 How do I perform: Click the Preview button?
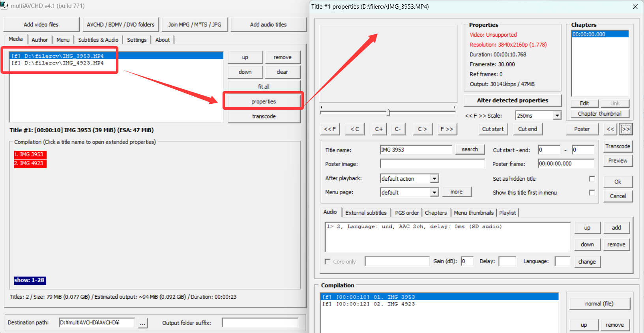618,161
